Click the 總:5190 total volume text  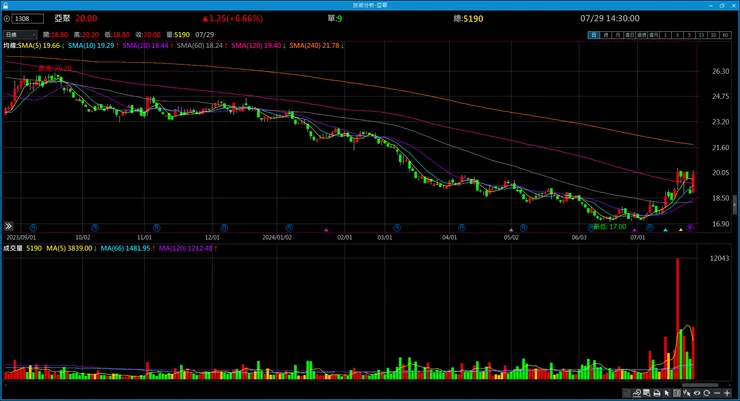pyautogui.click(x=468, y=18)
